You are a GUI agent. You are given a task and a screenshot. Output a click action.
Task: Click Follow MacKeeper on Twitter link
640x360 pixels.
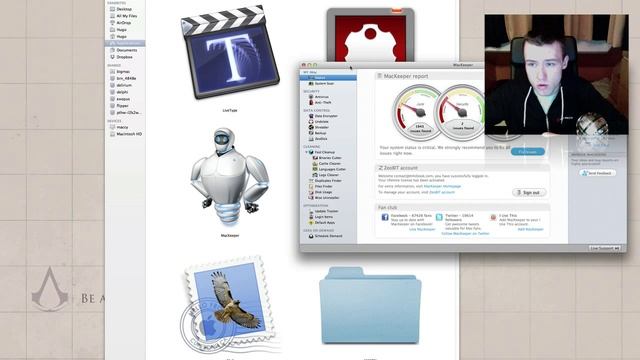[x=465, y=233]
